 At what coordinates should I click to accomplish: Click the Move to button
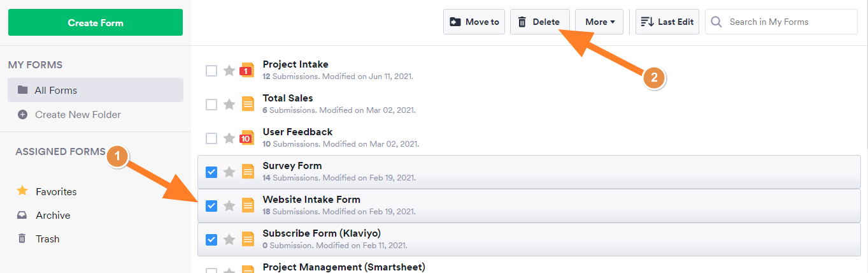pos(474,22)
